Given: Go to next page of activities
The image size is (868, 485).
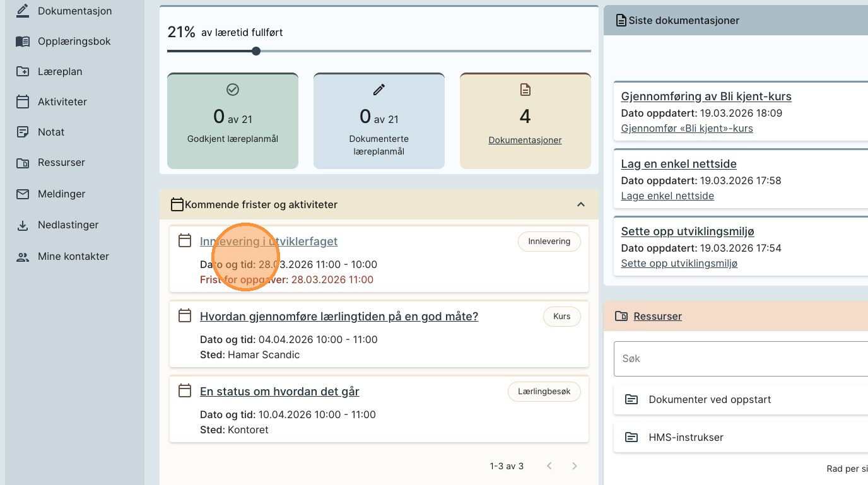Looking at the screenshot, I should point(574,466).
